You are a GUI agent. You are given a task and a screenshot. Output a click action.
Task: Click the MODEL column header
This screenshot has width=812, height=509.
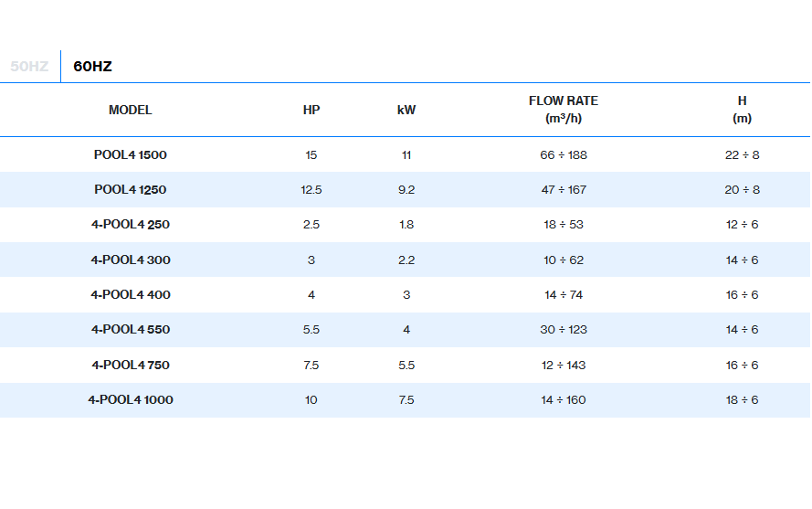(x=131, y=111)
